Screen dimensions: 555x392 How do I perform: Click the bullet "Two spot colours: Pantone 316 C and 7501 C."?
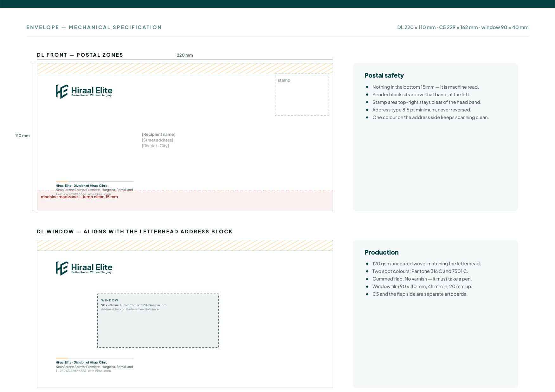(x=420, y=271)
